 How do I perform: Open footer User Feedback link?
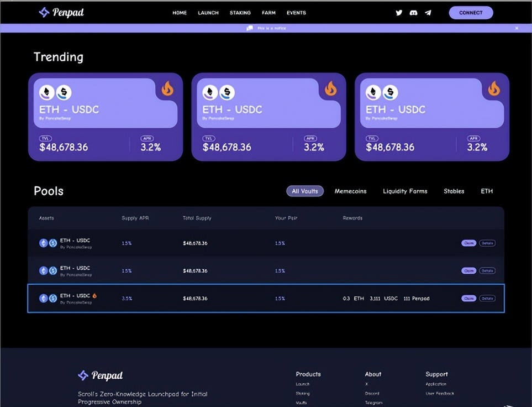(x=440, y=393)
